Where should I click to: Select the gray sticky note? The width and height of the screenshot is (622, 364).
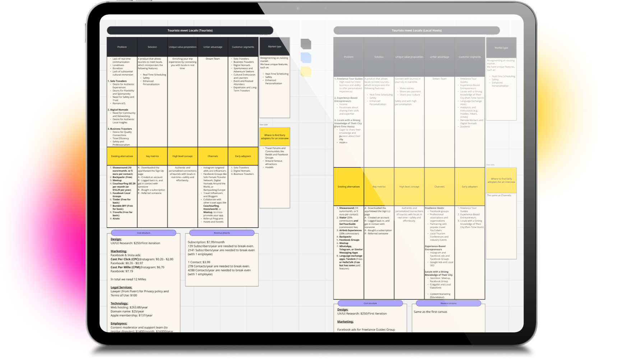point(306,44)
